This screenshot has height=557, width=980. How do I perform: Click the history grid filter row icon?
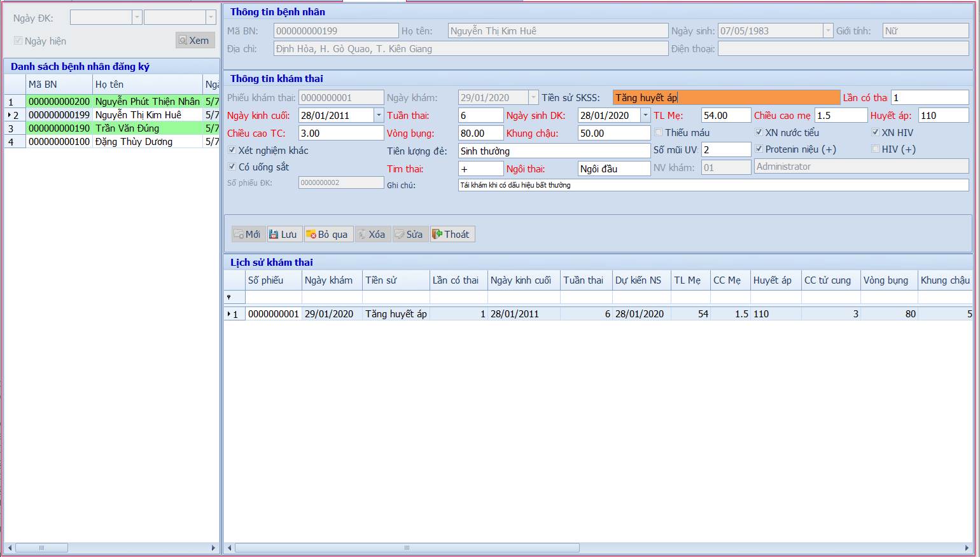point(230,297)
